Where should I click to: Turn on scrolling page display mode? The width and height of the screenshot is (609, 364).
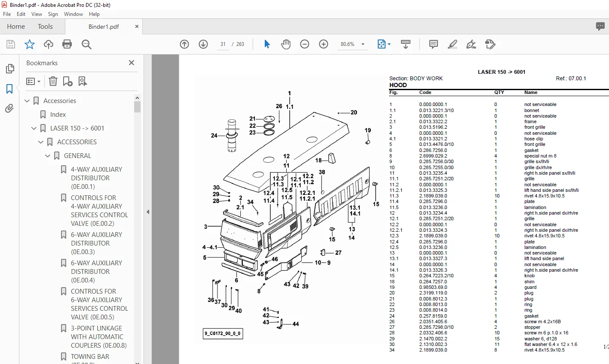(x=405, y=44)
